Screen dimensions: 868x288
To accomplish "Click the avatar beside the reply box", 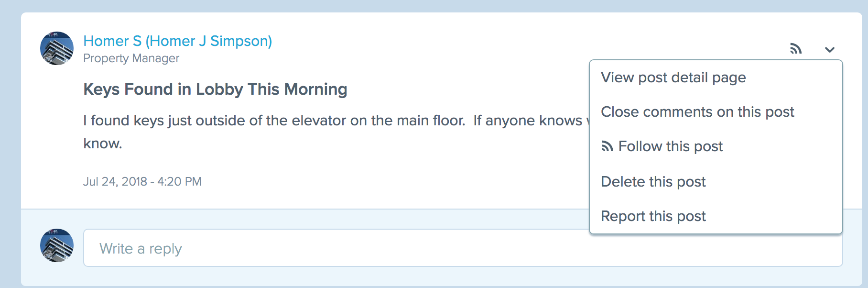I will [x=57, y=245].
